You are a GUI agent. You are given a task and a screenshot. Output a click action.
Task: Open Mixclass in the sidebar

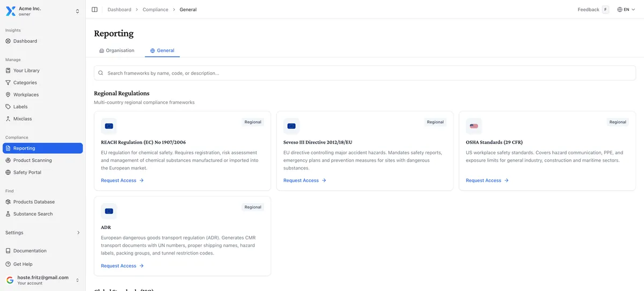[43, 119]
